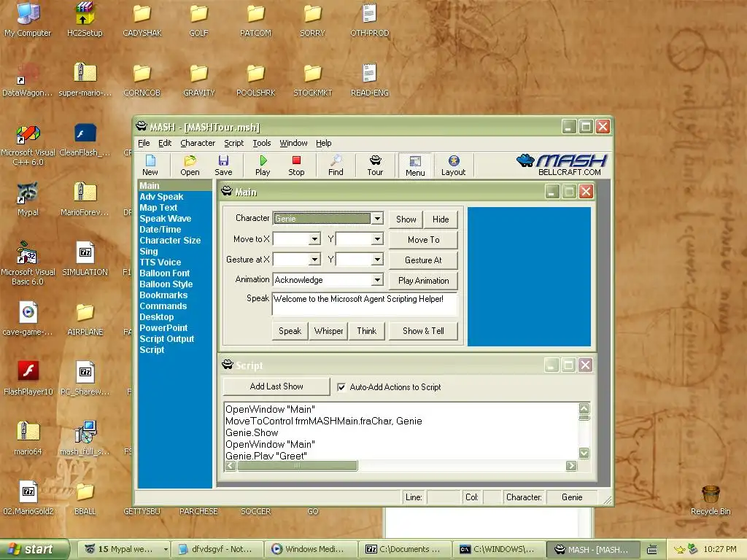Click the Think button
Viewport: 747px width, 560px height.
[367, 331]
